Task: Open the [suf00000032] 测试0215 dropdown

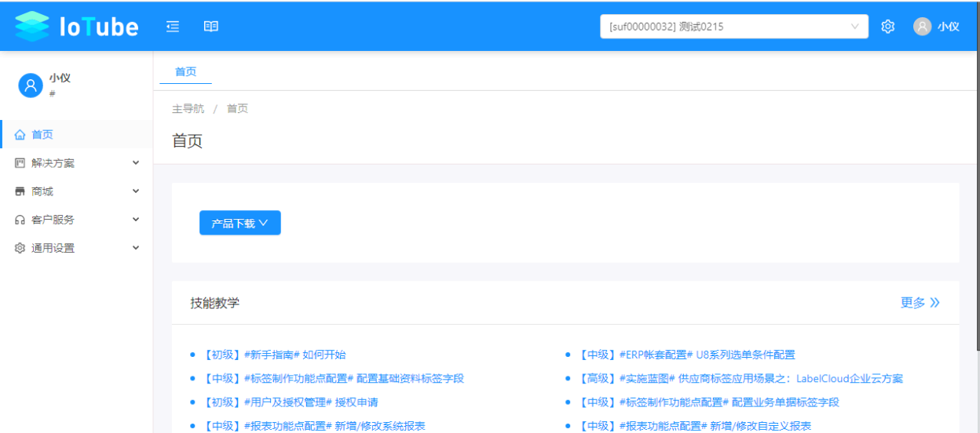Action: [734, 27]
